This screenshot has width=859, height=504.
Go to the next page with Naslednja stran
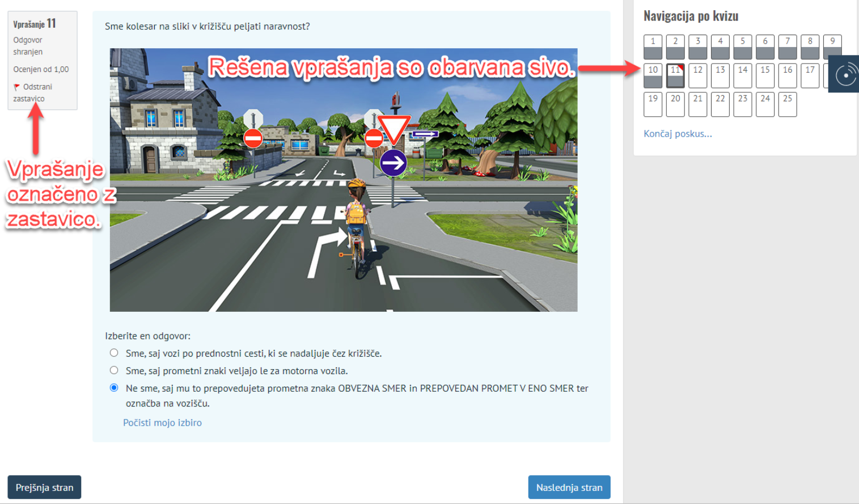click(569, 487)
